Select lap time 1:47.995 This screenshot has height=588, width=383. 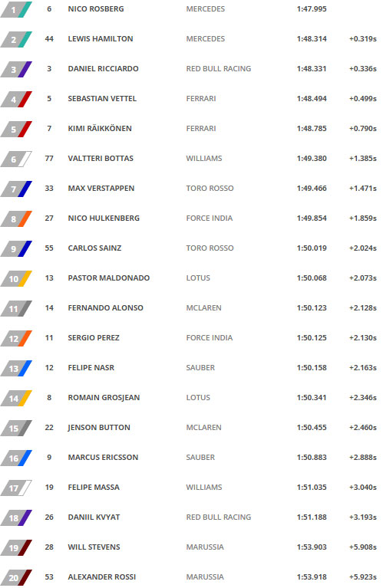(312, 9)
